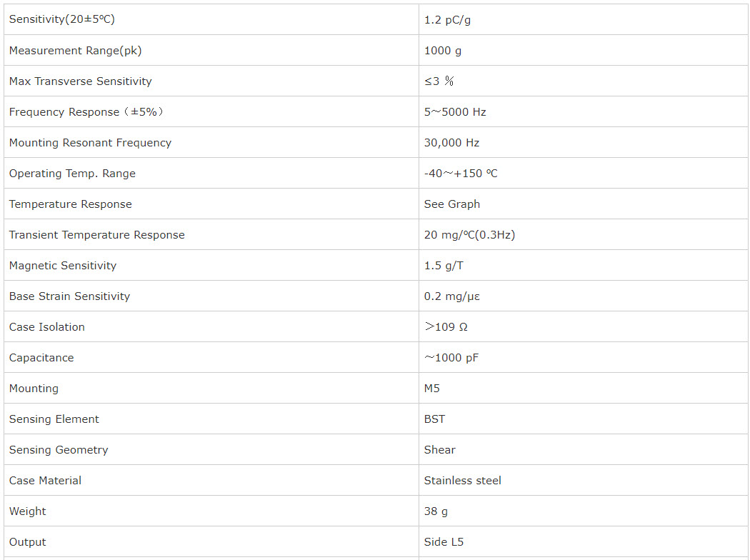Select the Max Transverse Sensitivity row label

coord(80,81)
